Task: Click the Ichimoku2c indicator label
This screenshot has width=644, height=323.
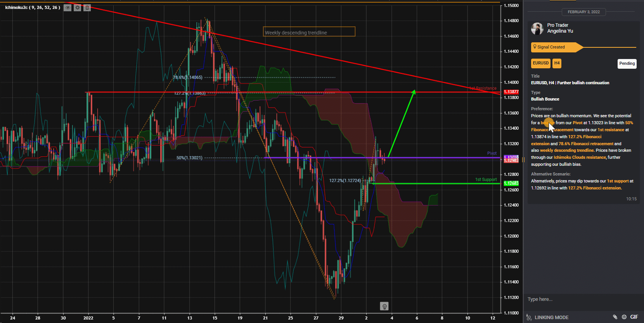Action: point(33,7)
